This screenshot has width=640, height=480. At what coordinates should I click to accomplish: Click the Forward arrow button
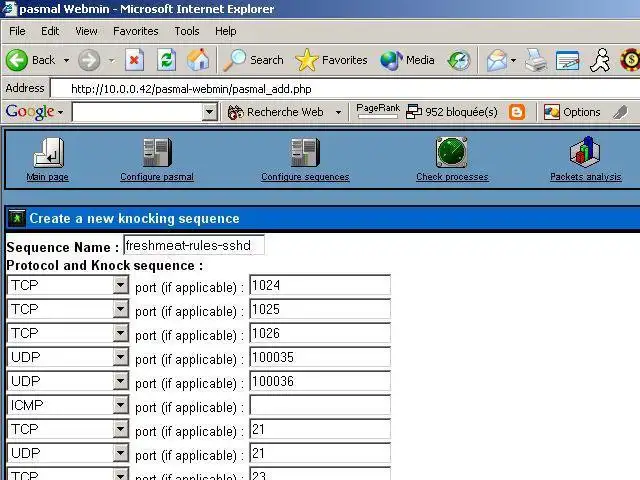tap(89, 60)
